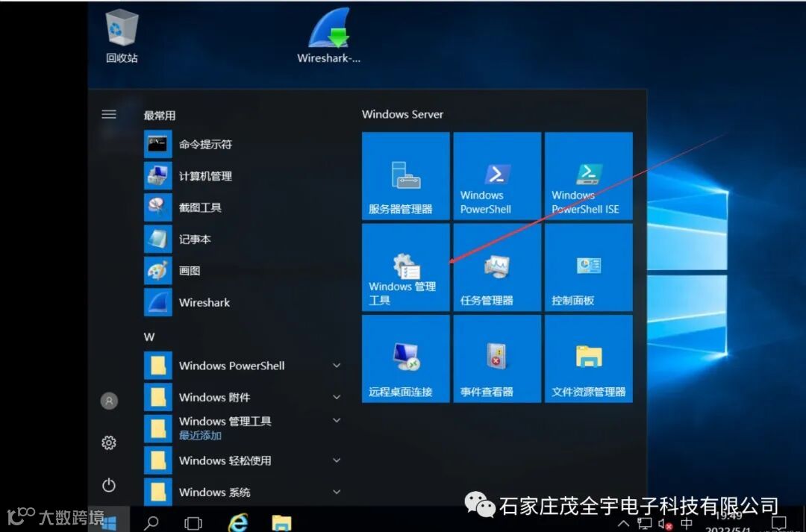The height and width of the screenshot is (532, 806).
Task: Expand the Windows 管理工具 folder chevron
Action: (x=337, y=421)
